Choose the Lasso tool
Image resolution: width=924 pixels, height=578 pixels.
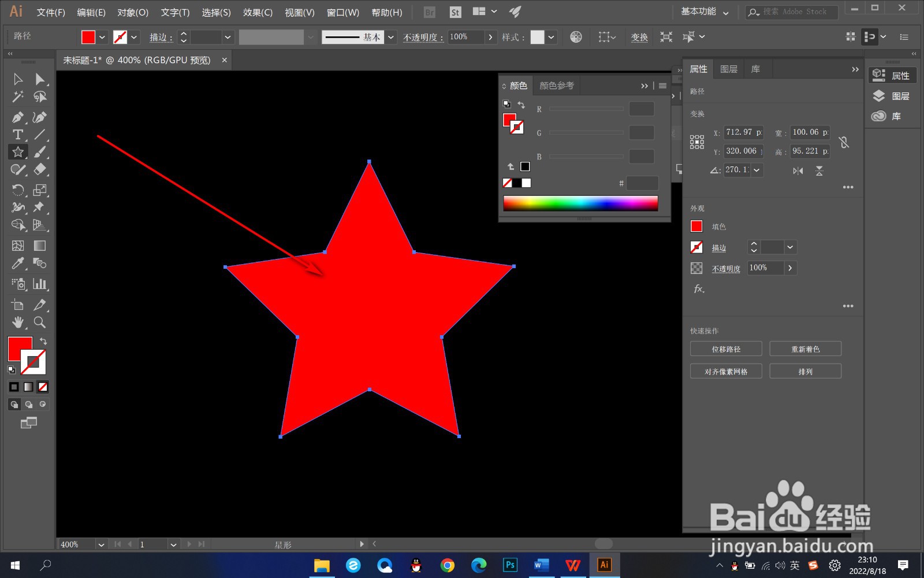(39, 97)
